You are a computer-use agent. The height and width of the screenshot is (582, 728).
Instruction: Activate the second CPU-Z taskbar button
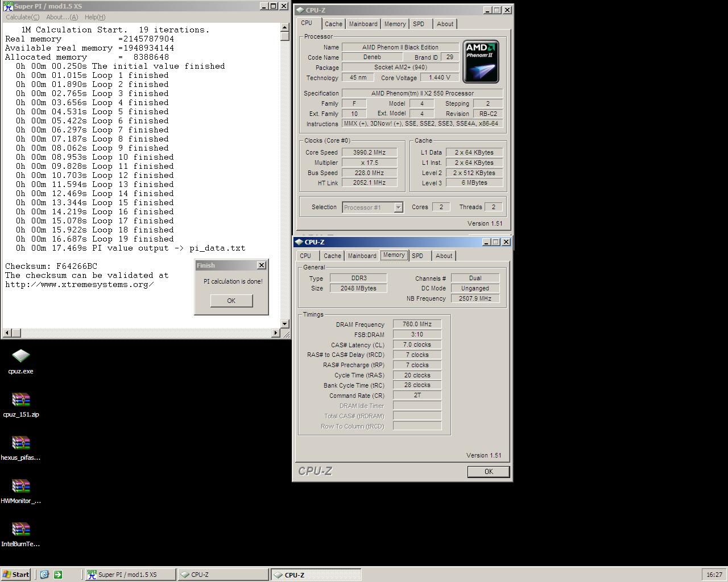316,575
